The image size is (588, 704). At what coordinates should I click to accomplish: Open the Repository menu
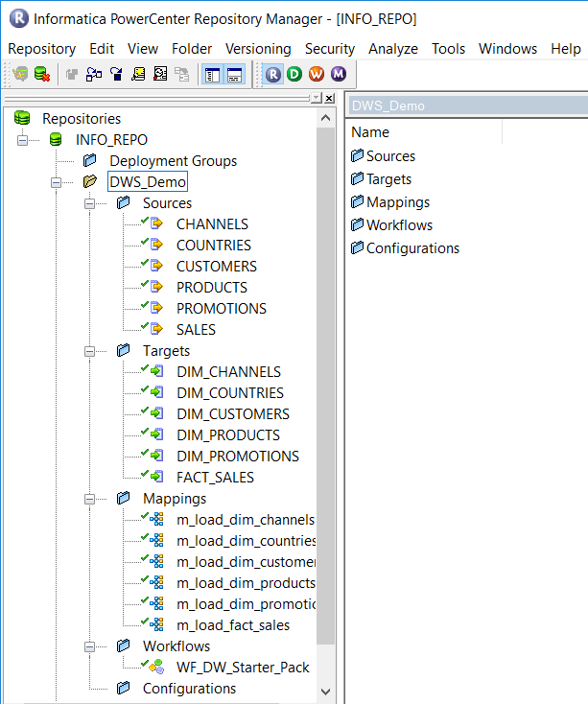point(42,49)
